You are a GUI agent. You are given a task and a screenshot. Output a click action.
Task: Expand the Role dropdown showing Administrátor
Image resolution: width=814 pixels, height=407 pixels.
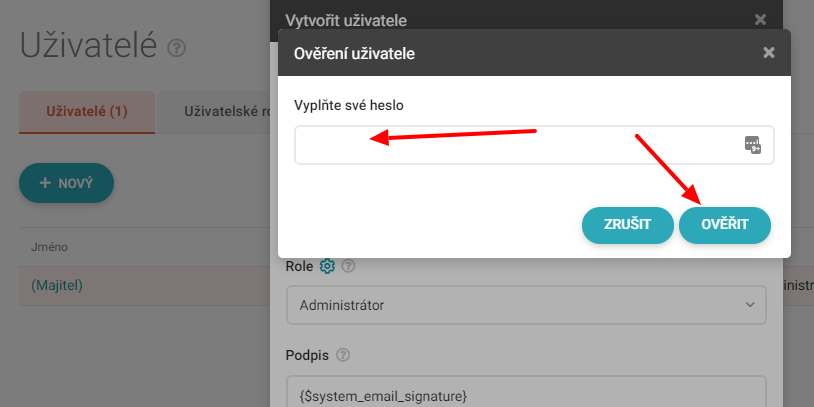[x=526, y=304]
